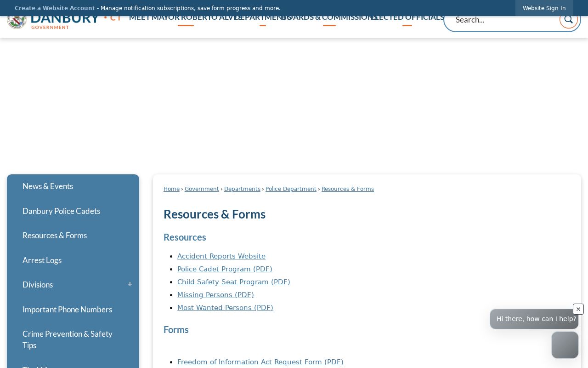Open Freedom of Information Act Request Form

point(260,362)
